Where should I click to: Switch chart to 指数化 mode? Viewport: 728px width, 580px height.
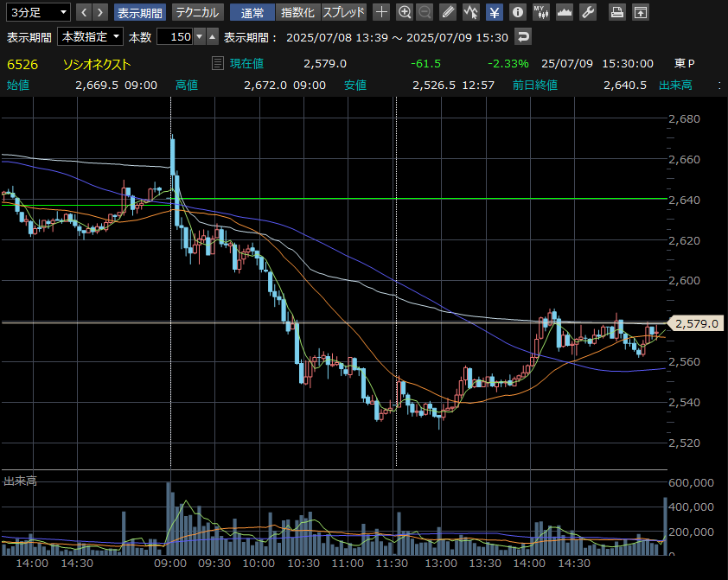coord(298,12)
